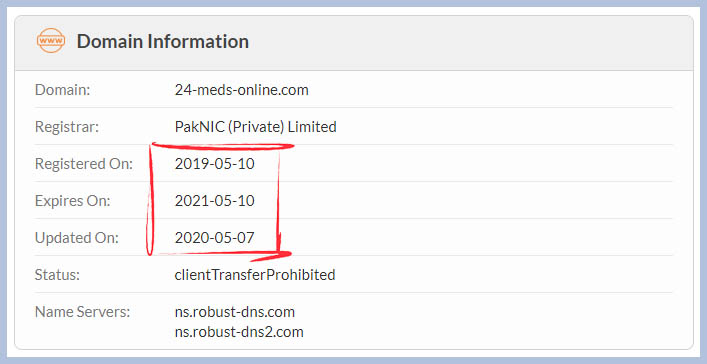The image size is (707, 364).
Task: Click ns.robust-dns.com name server
Action: [x=235, y=312]
